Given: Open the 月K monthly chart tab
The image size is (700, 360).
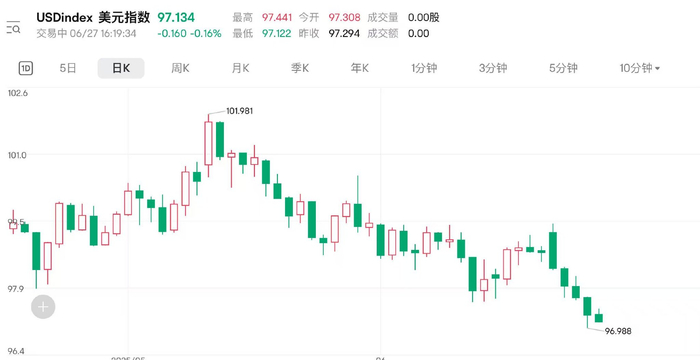Looking at the screenshot, I should pyautogui.click(x=240, y=68).
